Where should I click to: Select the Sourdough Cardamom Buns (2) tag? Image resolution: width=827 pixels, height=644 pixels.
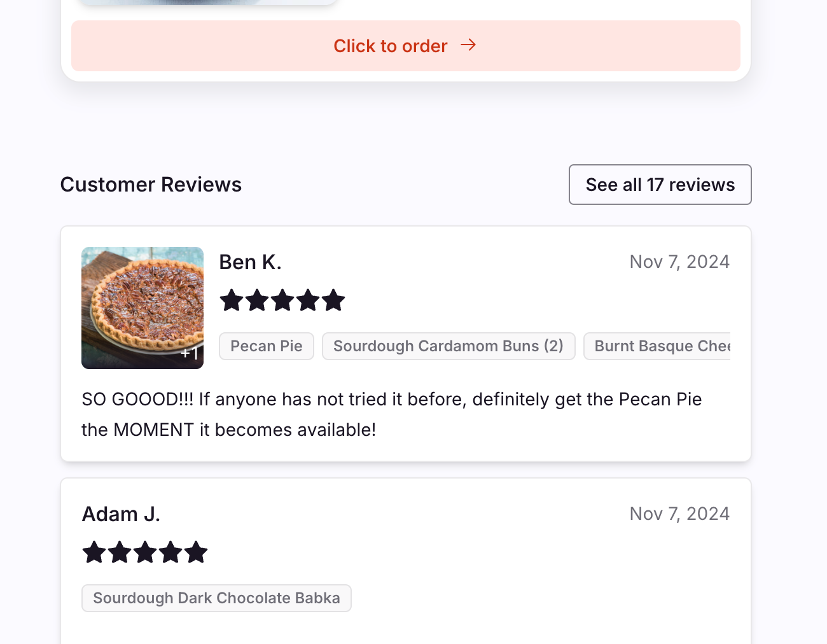click(448, 346)
